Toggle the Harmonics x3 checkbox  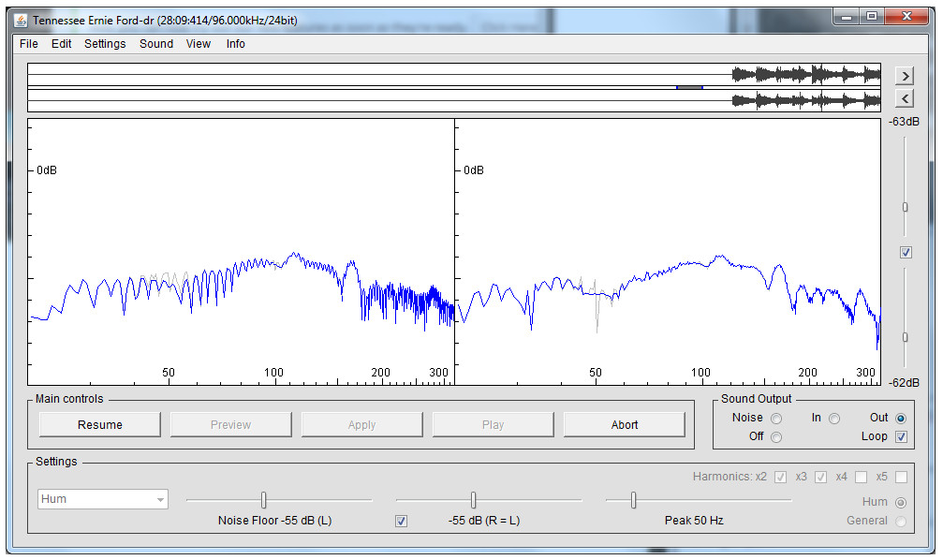[x=821, y=477]
